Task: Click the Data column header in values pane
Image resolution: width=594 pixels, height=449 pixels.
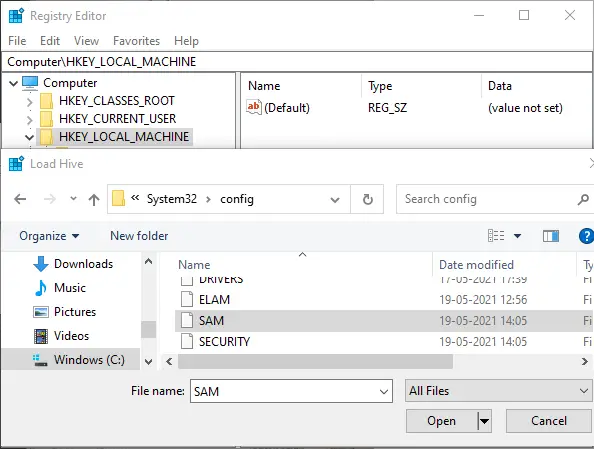Action: (500, 86)
